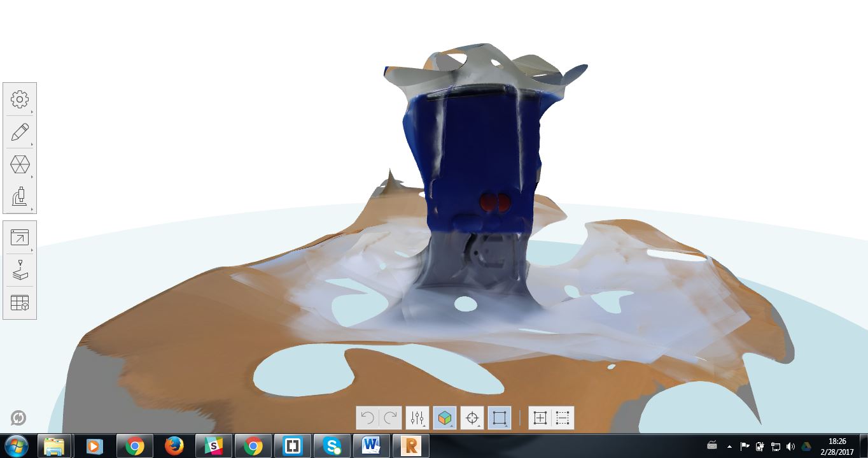Viewport: 868px width, 458px height.
Task: Open the Google Drive tray icon
Action: click(x=806, y=447)
